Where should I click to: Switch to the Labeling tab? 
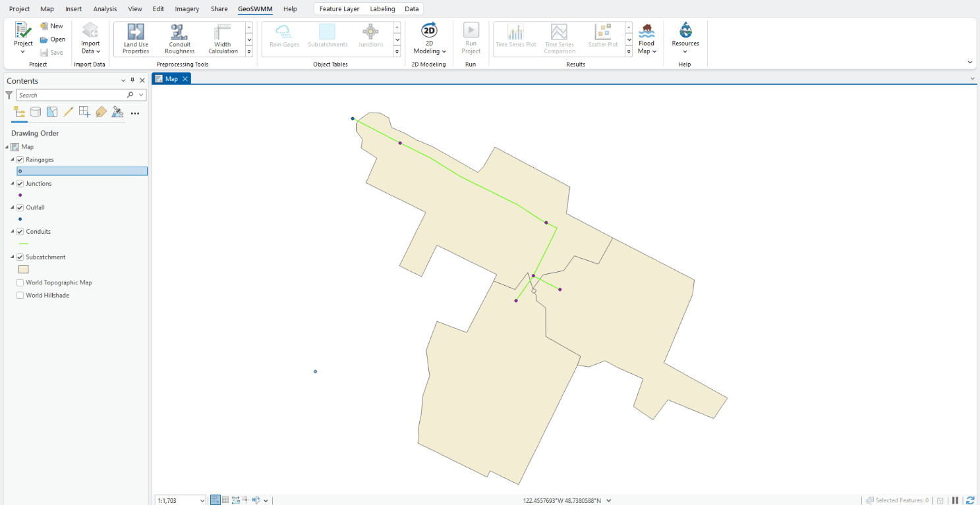[x=382, y=9]
